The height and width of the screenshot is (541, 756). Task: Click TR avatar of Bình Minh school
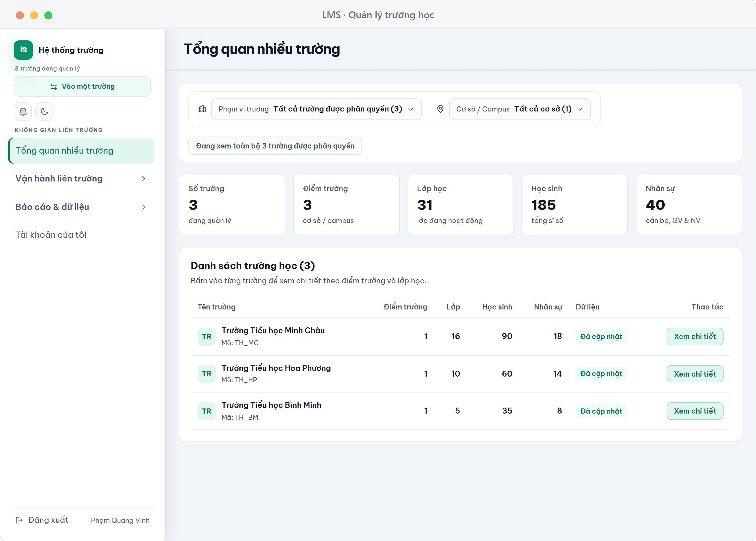coord(207,411)
